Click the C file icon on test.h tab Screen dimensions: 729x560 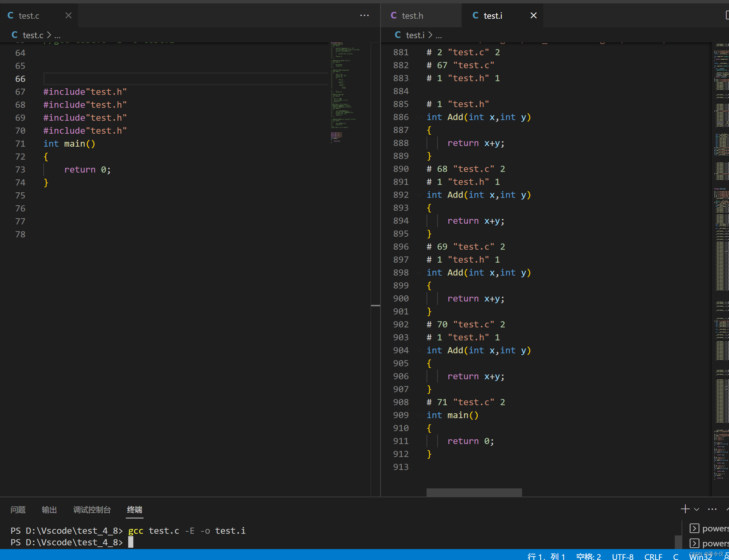pos(394,15)
